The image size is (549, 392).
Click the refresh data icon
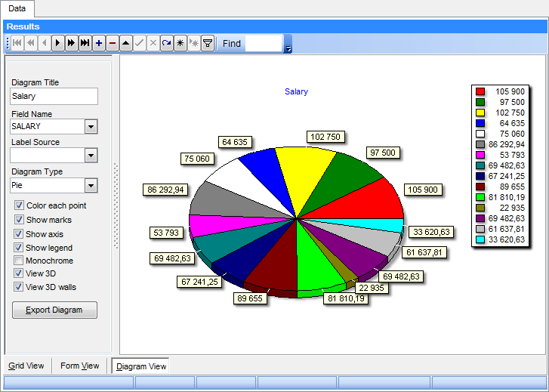click(167, 44)
